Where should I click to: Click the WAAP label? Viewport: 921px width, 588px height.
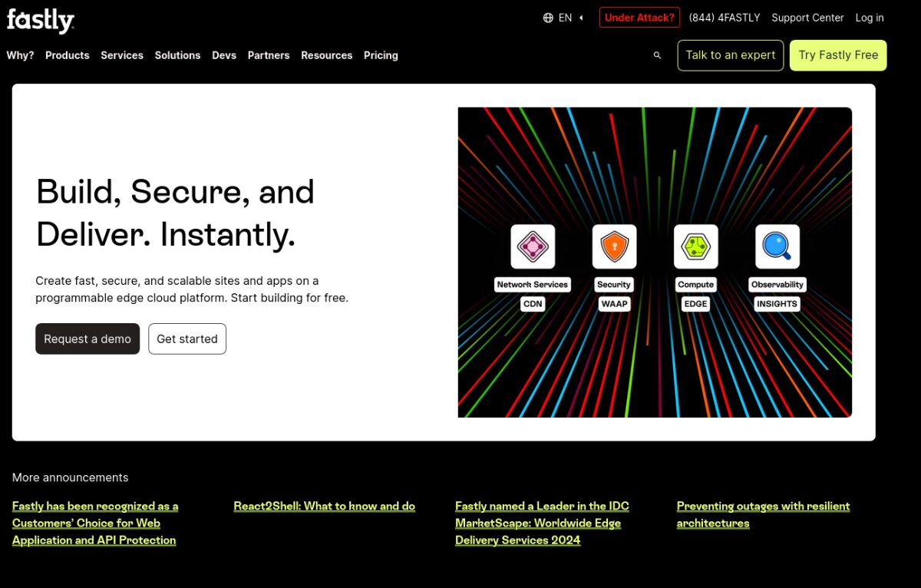pos(614,304)
